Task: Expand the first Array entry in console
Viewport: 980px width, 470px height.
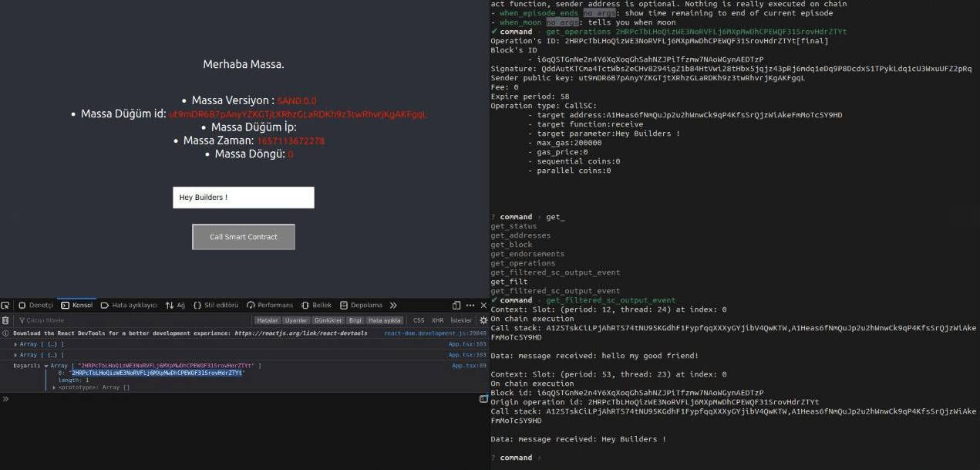Action: 14,343
